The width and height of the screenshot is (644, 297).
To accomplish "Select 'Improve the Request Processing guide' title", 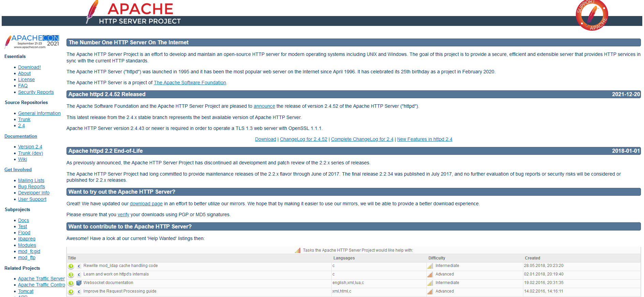I will [120, 291].
